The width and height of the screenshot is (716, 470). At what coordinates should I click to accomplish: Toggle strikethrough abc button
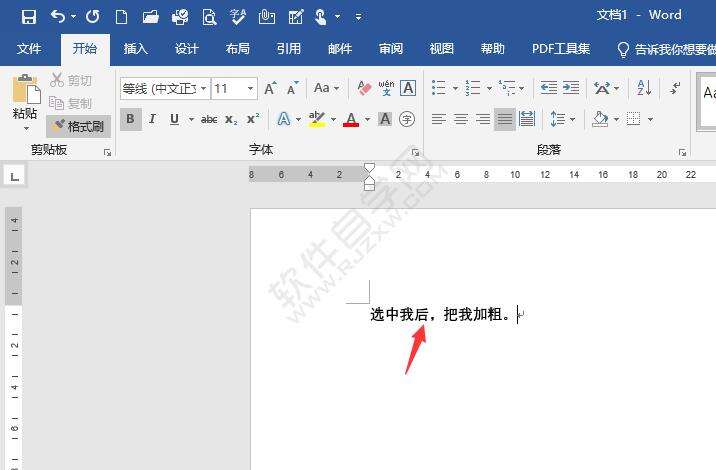[x=209, y=120]
